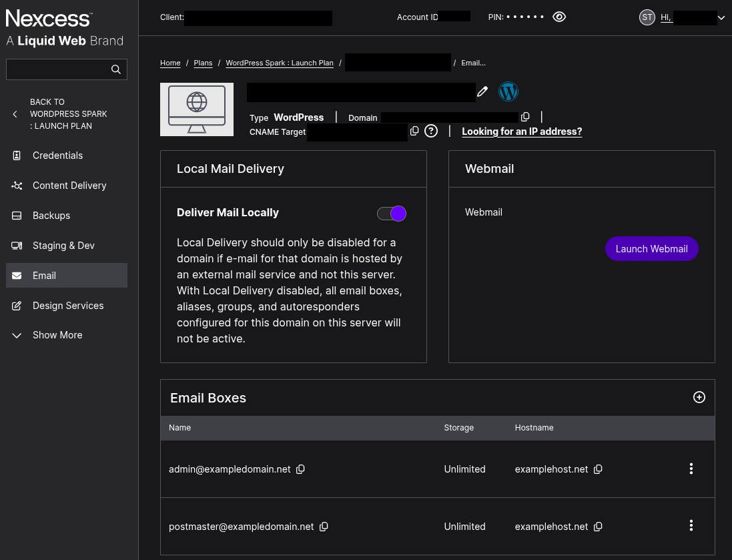Screen dimensions: 732x560
Task: Open actions menu for postmaster email box
Action: pos(691,526)
